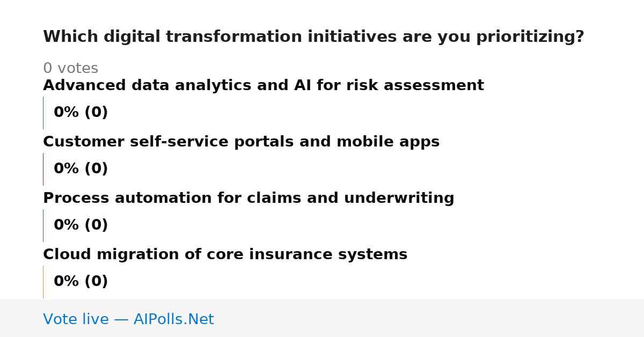Click 0% (0) under Advanced data analytics
The image size is (644, 337).
tap(80, 113)
